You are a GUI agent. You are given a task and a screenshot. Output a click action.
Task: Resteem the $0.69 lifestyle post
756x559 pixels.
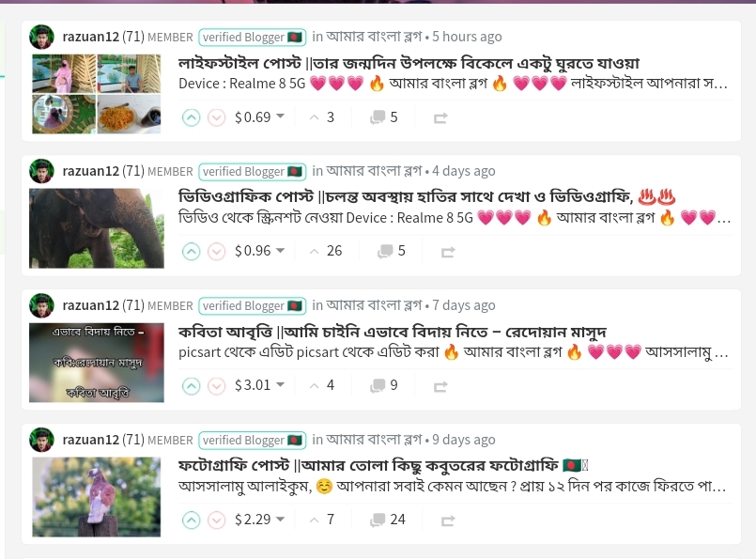(x=440, y=117)
